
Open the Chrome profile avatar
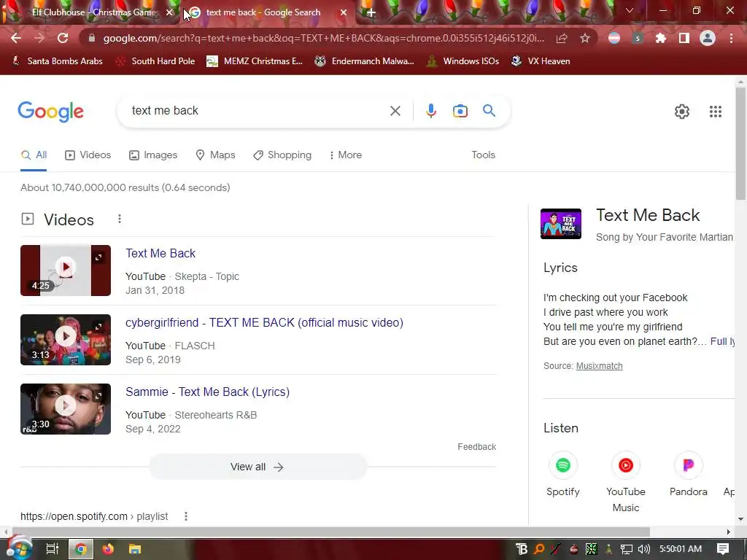click(708, 38)
